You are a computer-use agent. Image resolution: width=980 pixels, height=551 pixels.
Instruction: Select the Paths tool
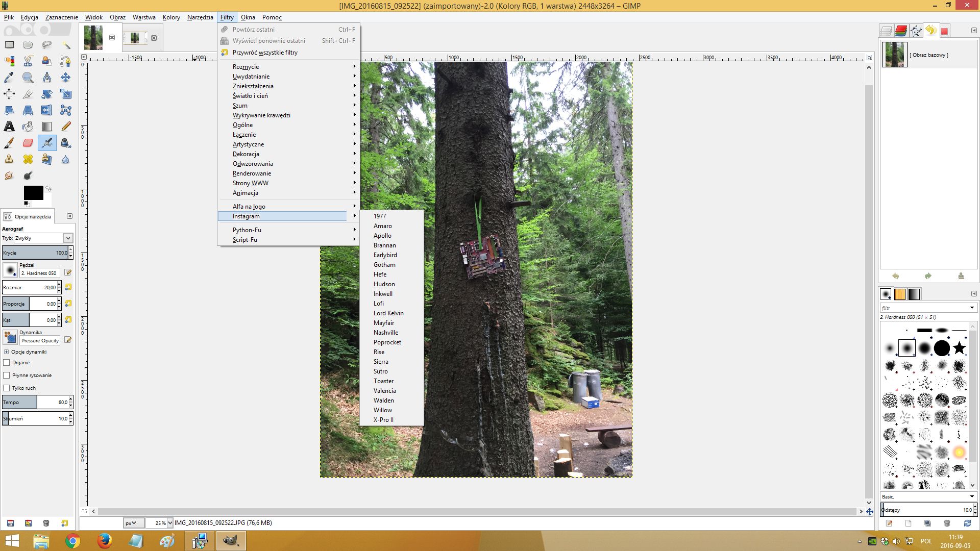[66, 61]
